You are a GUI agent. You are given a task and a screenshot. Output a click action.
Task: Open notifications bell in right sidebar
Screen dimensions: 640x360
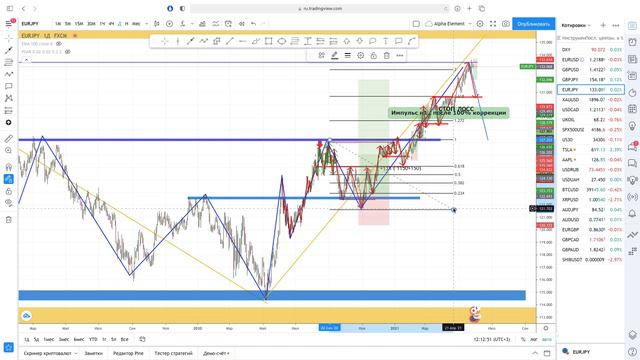tap(632, 213)
